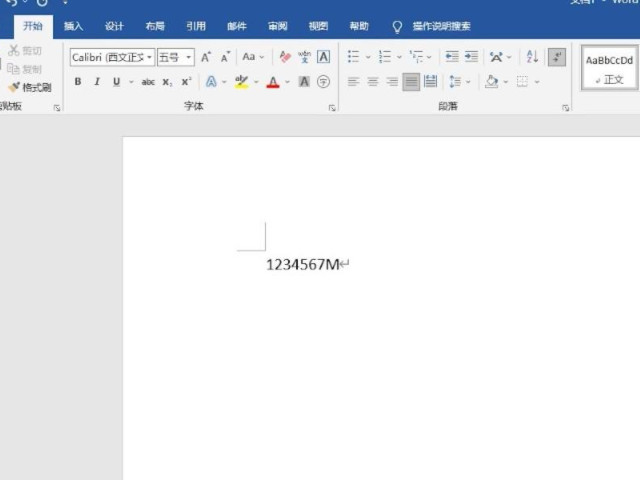Increase paragraph indent
Viewport: 640px width, 480px height.
(472, 57)
